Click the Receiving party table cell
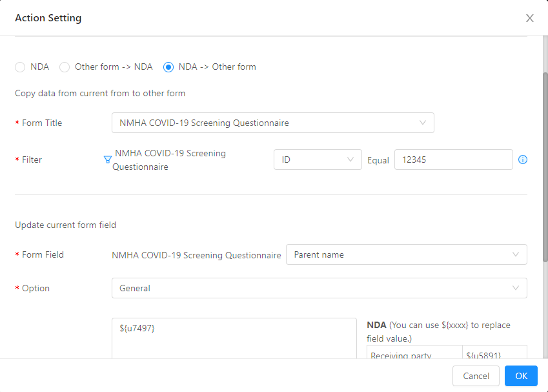This screenshot has height=392, width=548. pyautogui.click(x=414, y=353)
